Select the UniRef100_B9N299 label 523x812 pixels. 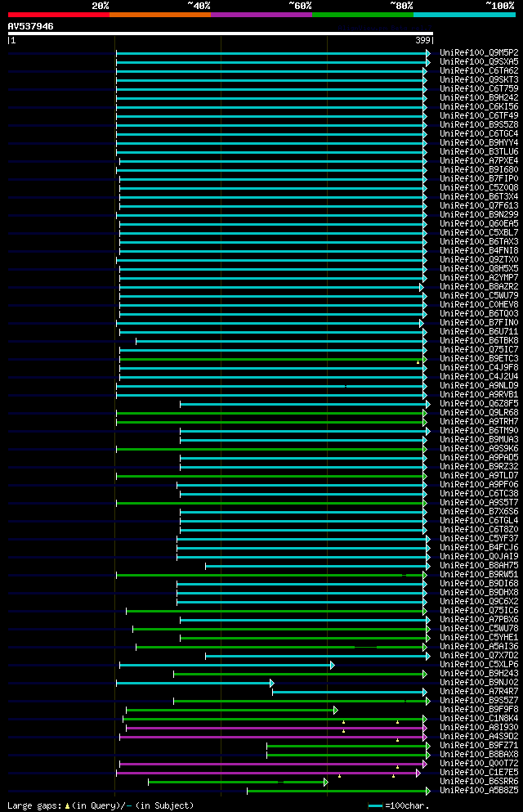(x=479, y=214)
